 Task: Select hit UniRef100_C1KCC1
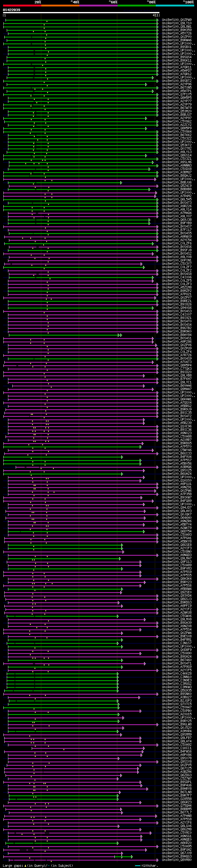176,748
